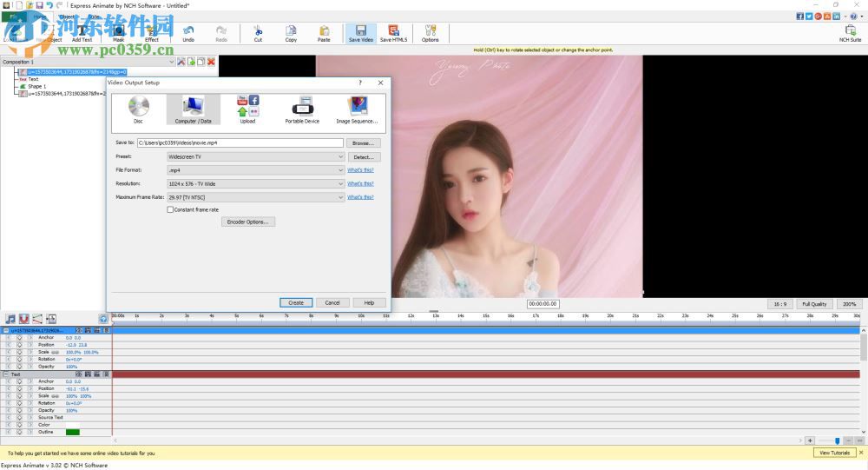
Task: Click the 00:00:00.00 timecode field
Action: (x=543, y=304)
